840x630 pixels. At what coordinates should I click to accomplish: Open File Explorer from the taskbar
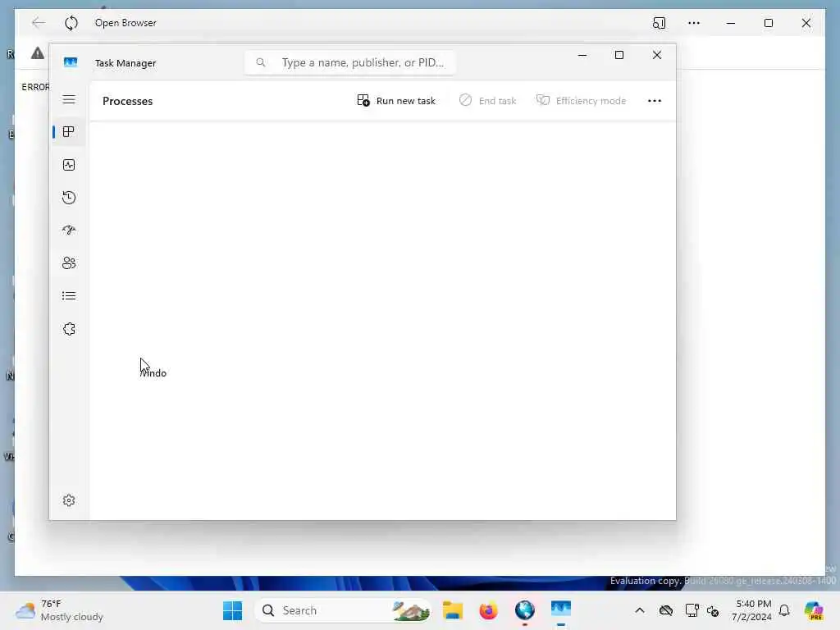point(453,610)
